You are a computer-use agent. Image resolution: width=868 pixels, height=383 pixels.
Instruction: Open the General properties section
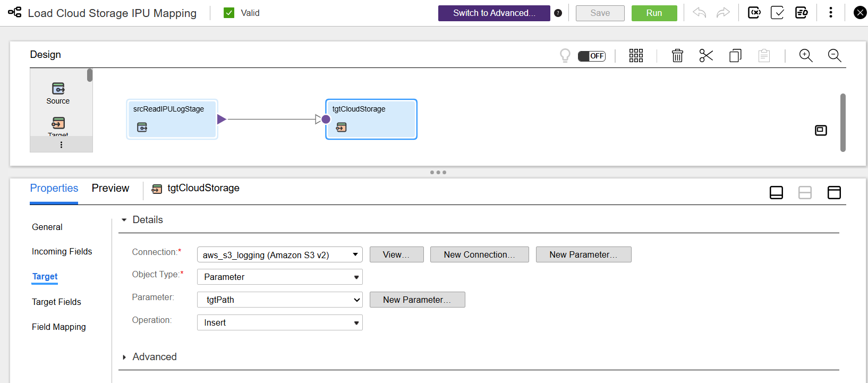(x=47, y=227)
